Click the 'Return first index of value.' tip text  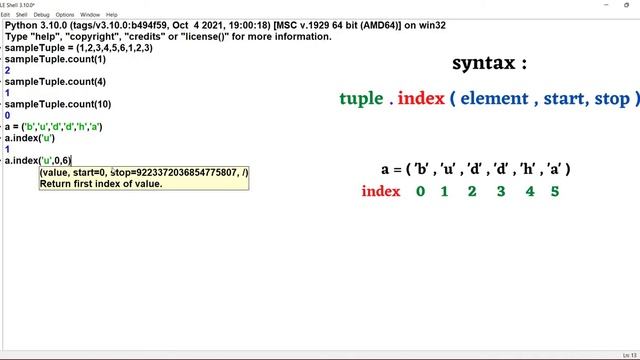(101, 184)
